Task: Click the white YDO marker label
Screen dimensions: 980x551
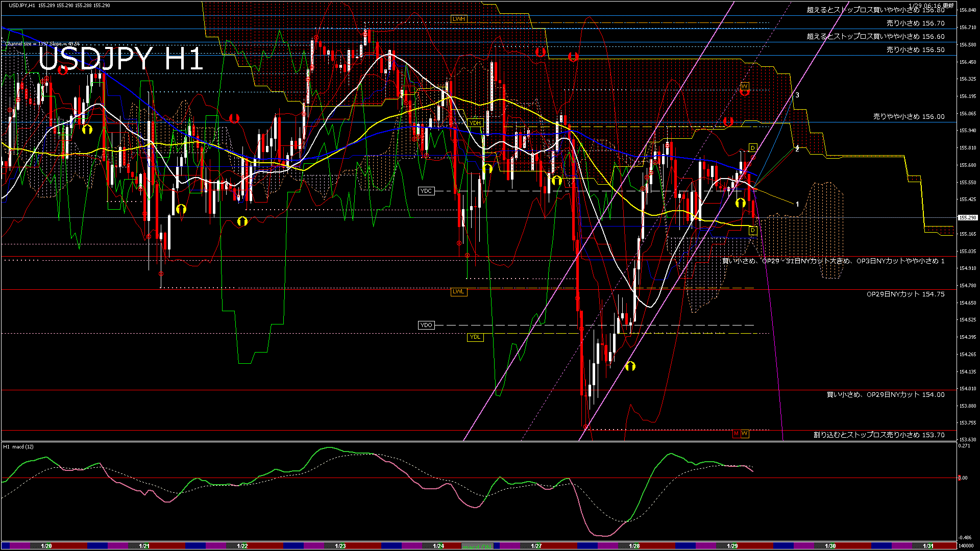Action: click(426, 325)
